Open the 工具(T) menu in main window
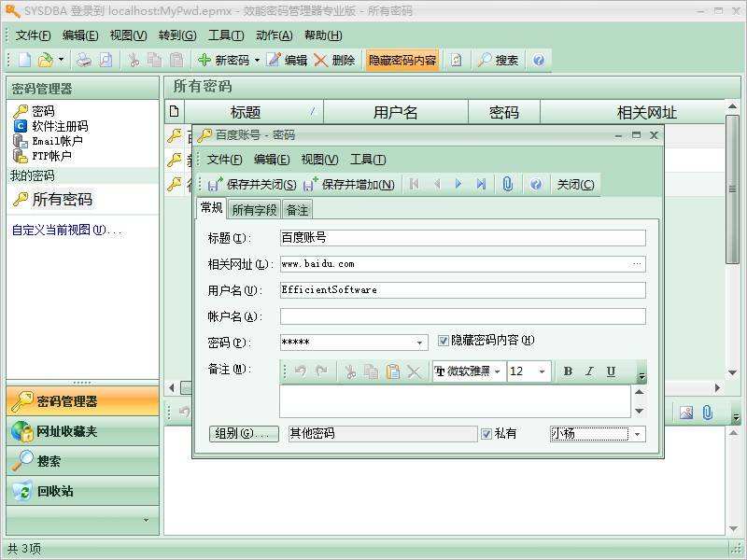Viewport: 747px width, 560px height. [226, 35]
